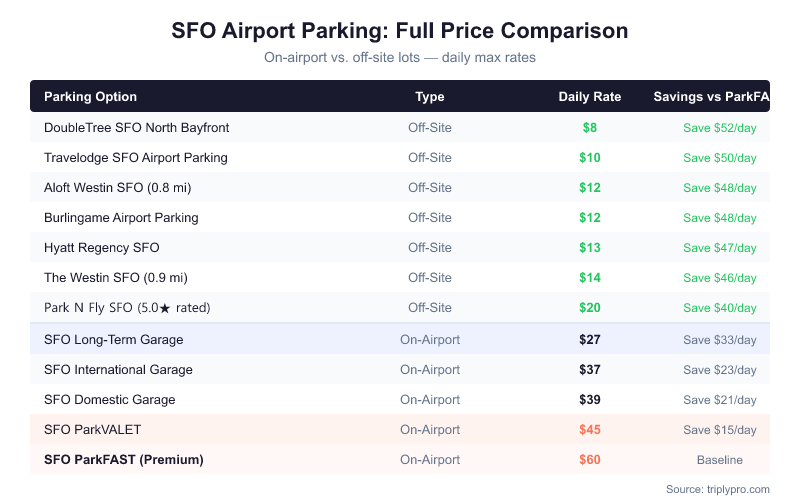800x500 pixels.
Task: Click Burlingame Airport Parking name
Action: tap(121, 217)
